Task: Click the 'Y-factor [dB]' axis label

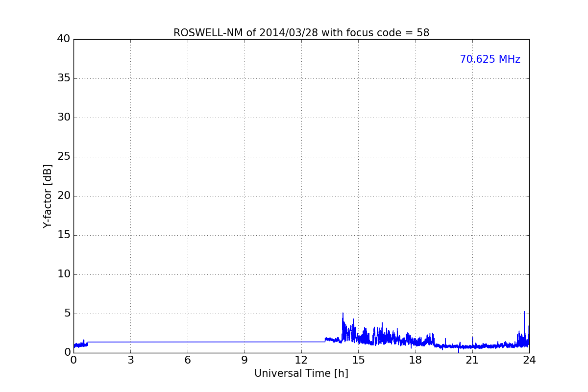Action: (48, 196)
